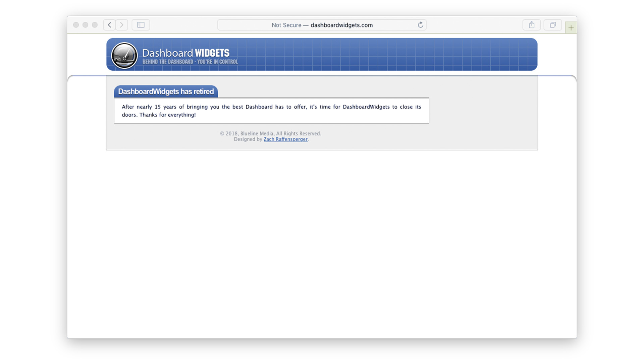Select the browser address bar field
Screen dimensions: 644x362
click(322, 25)
